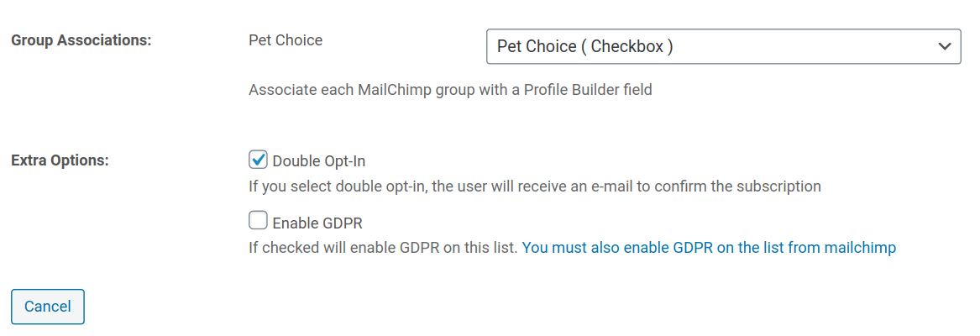Click the 'Associate each MailChimp group' description
980x336 pixels.
(450, 89)
